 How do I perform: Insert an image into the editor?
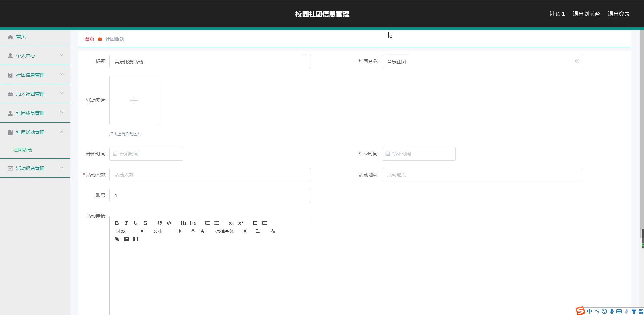tap(126, 239)
